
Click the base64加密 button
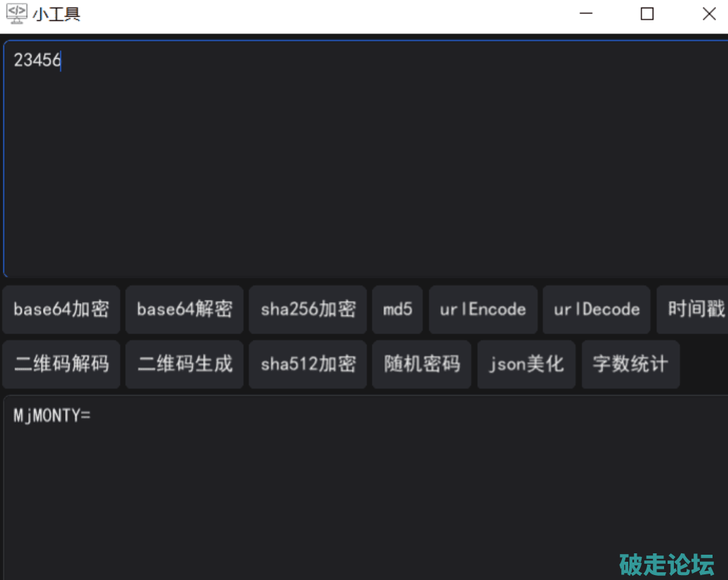pos(61,310)
